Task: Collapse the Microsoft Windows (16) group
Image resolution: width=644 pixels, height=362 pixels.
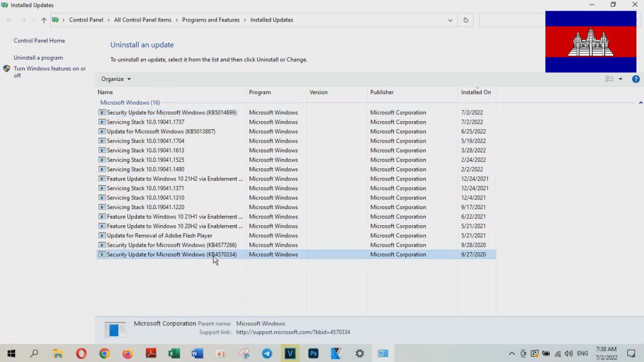Action: tap(130, 103)
